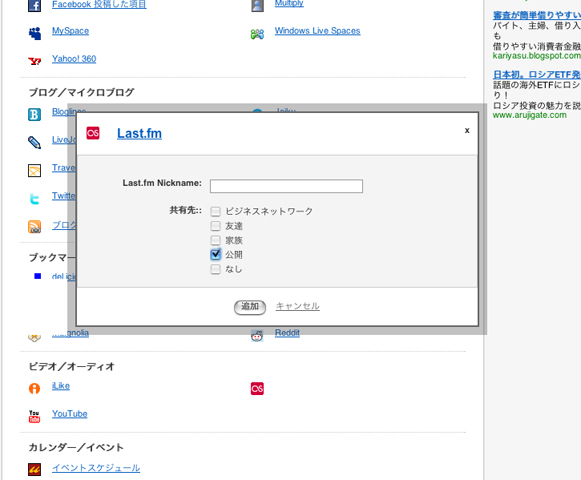Click the Reddit alien icon
The height and width of the screenshot is (480, 581).
257,336
